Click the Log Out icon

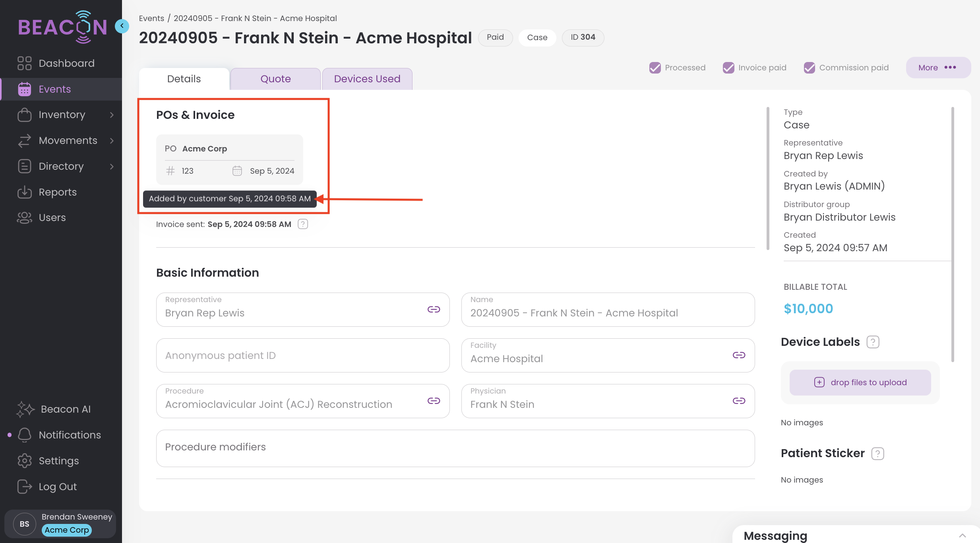[x=24, y=487]
